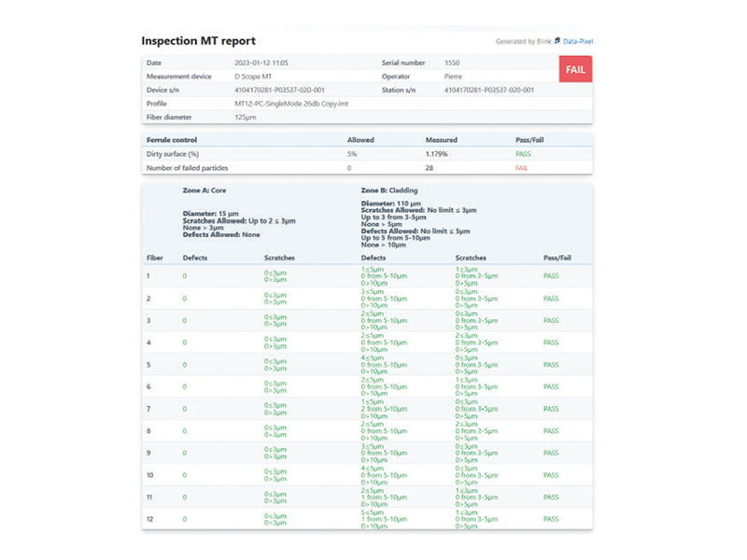
Task: Click the Data-Pixel logo icon
Action: tap(557, 41)
